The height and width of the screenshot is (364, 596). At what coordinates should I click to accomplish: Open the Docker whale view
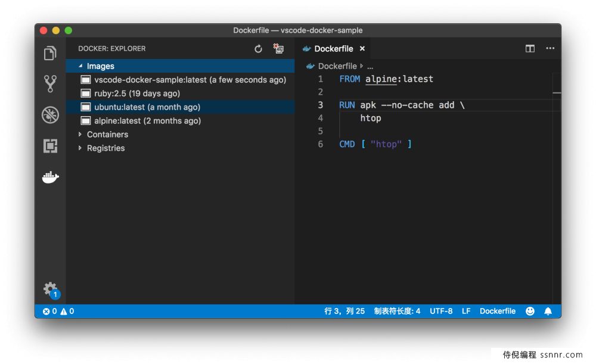pos(50,177)
